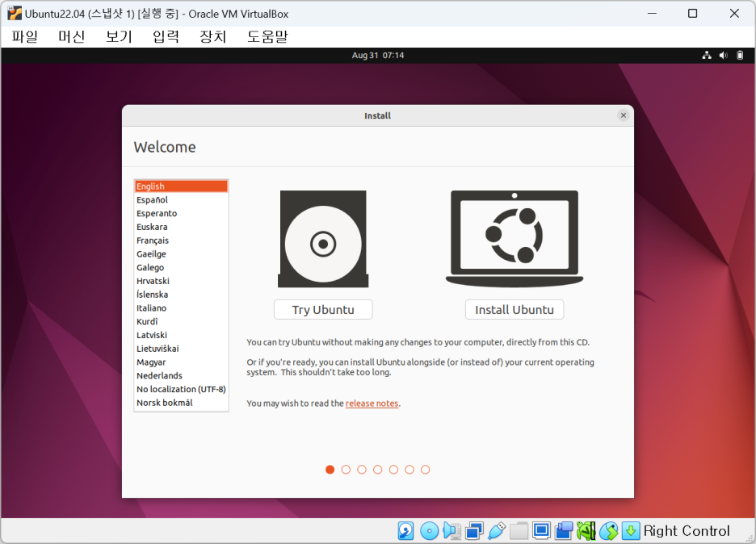Image resolution: width=756 pixels, height=544 pixels.
Task: Click the laptop Install Ubuntu image
Action: pyautogui.click(x=514, y=239)
